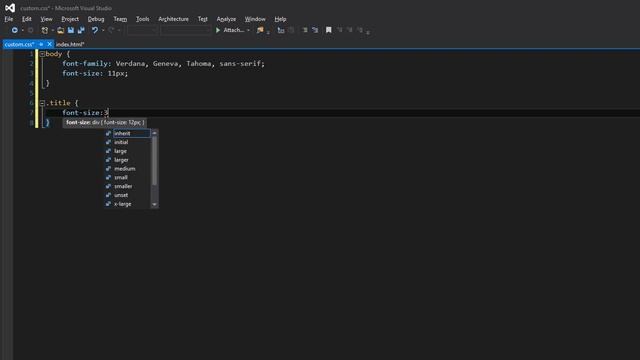
Task: Open the Architecture menu
Action: click(x=173, y=19)
